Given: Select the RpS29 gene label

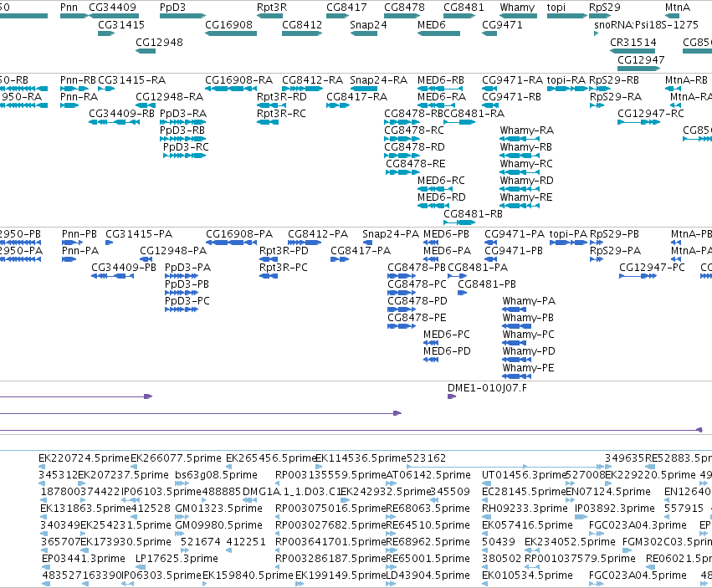Looking at the screenshot, I should coord(604,8).
